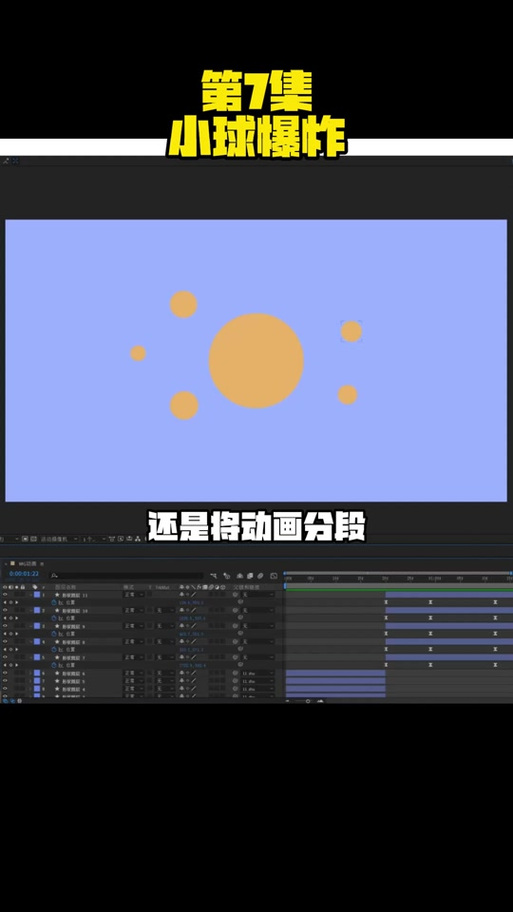Open the TrkMat dropdown of 形状图层 10
This screenshot has width=513, height=912.
163,610
